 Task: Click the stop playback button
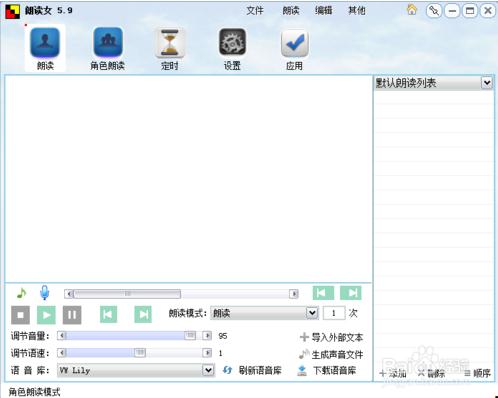20,315
